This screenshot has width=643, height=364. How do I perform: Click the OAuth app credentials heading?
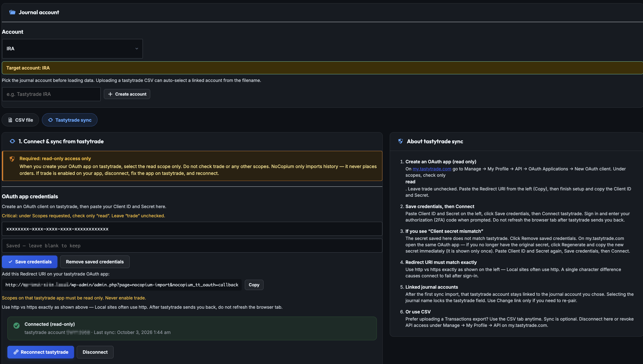coord(30,196)
